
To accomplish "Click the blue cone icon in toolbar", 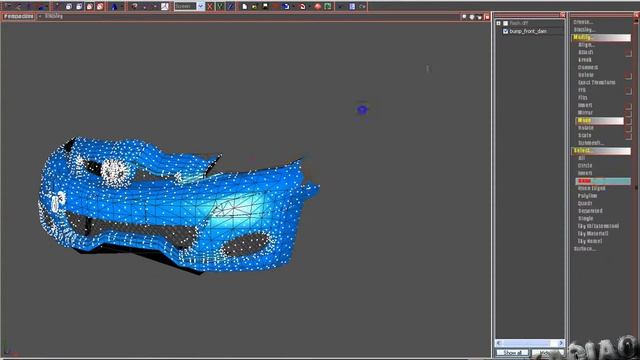I will click(x=114, y=7).
